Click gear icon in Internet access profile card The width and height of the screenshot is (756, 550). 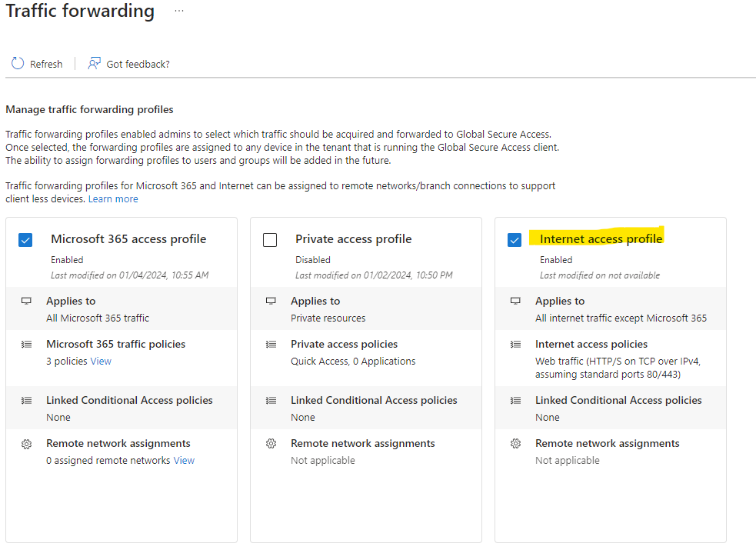(x=515, y=444)
